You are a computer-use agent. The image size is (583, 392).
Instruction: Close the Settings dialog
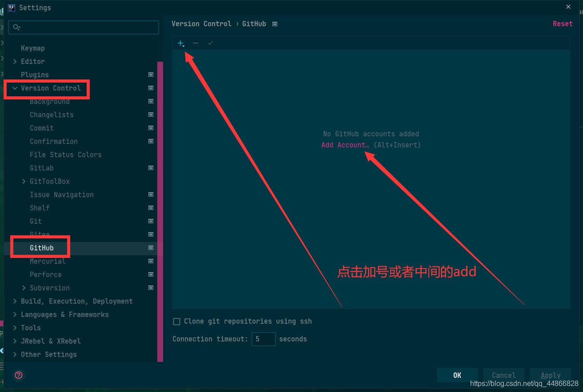click(x=568, y=7)
